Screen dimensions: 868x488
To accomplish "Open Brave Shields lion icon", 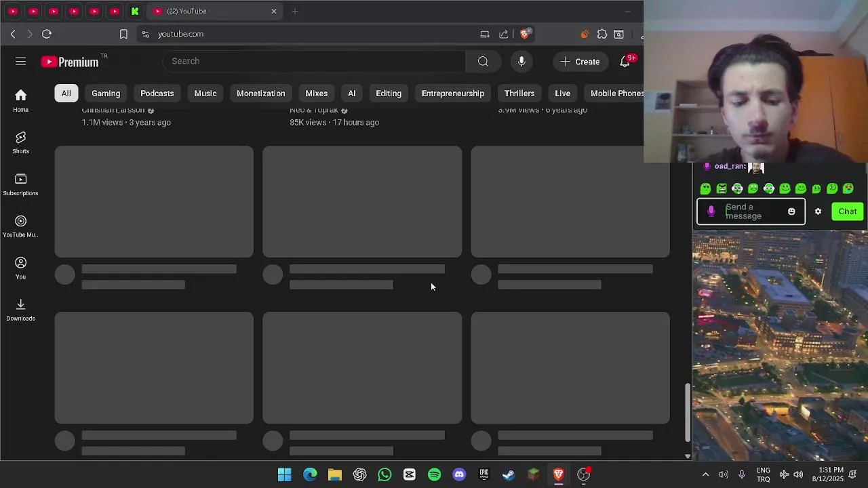I will point(526,33).
